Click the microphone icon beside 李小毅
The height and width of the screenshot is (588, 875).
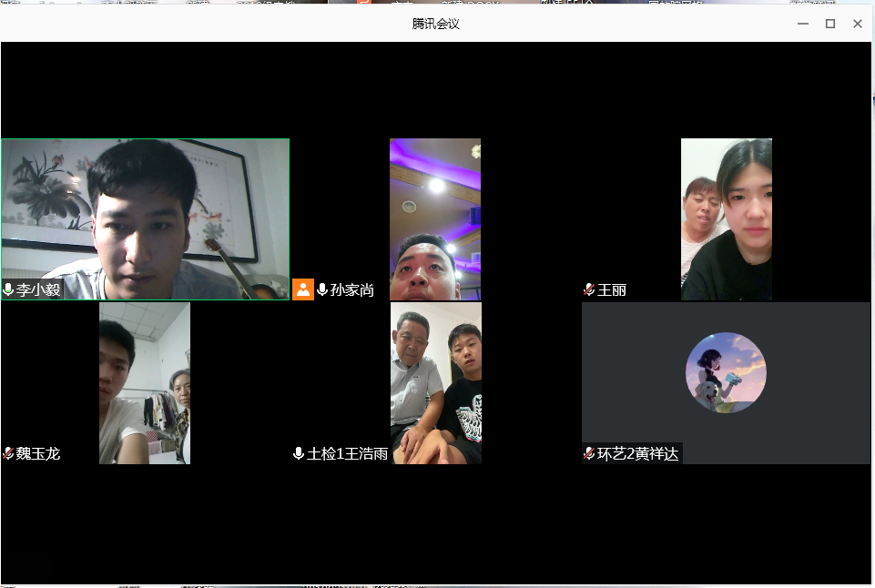pos(8,290)
